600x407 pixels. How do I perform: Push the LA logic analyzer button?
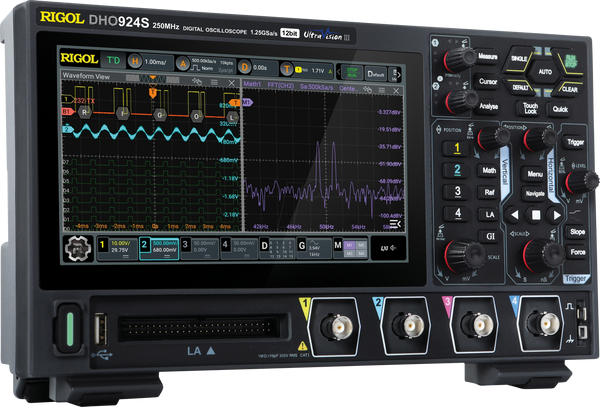pyautogui.click(x=490, y=215)
